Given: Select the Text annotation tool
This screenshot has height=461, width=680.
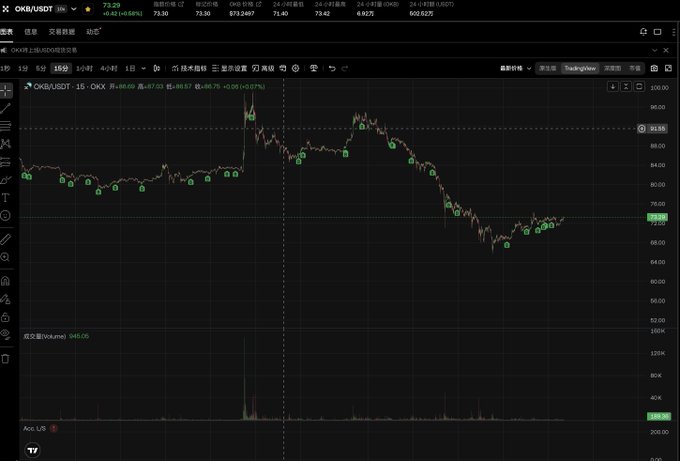Looking at the screenshot, I should pos(6,198).
